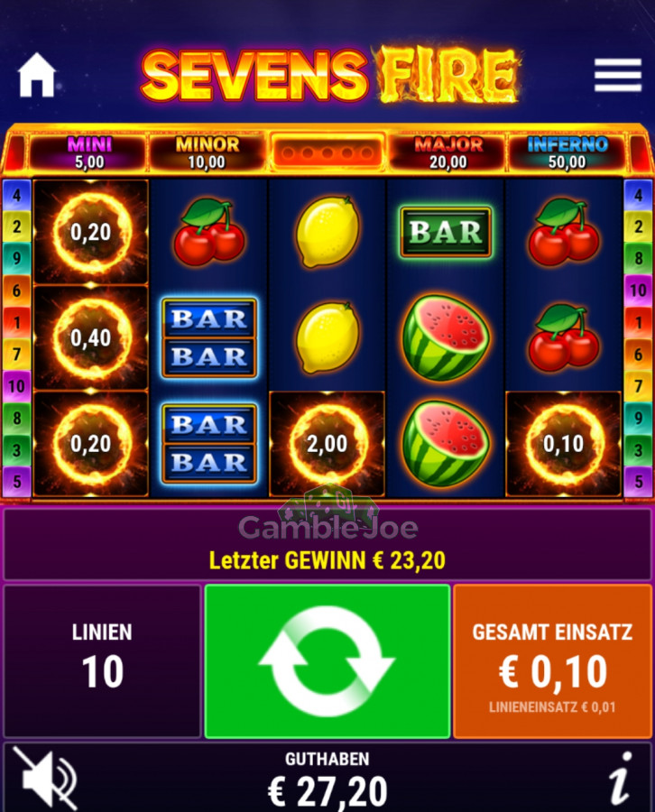The width and height of the screenshot is (655, 812).
Task: Click the green single BAR symbol
Action: tap(446, 232)
